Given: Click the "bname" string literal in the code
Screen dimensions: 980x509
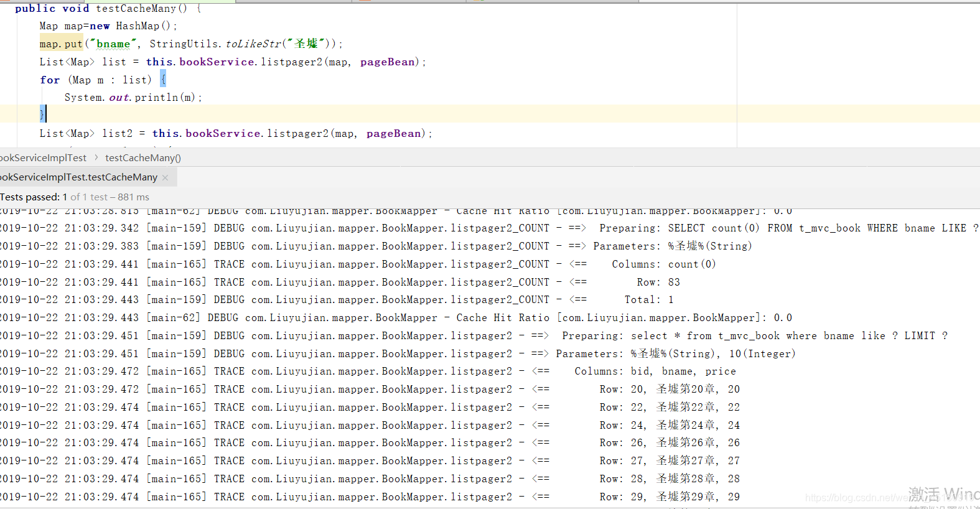Looking at the screenshot, I should [113, 44].
